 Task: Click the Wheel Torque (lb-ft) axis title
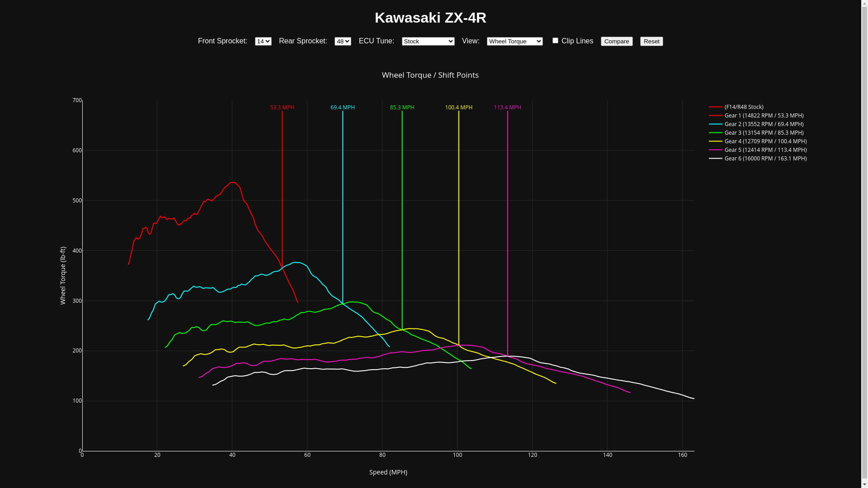coord(63,276)
